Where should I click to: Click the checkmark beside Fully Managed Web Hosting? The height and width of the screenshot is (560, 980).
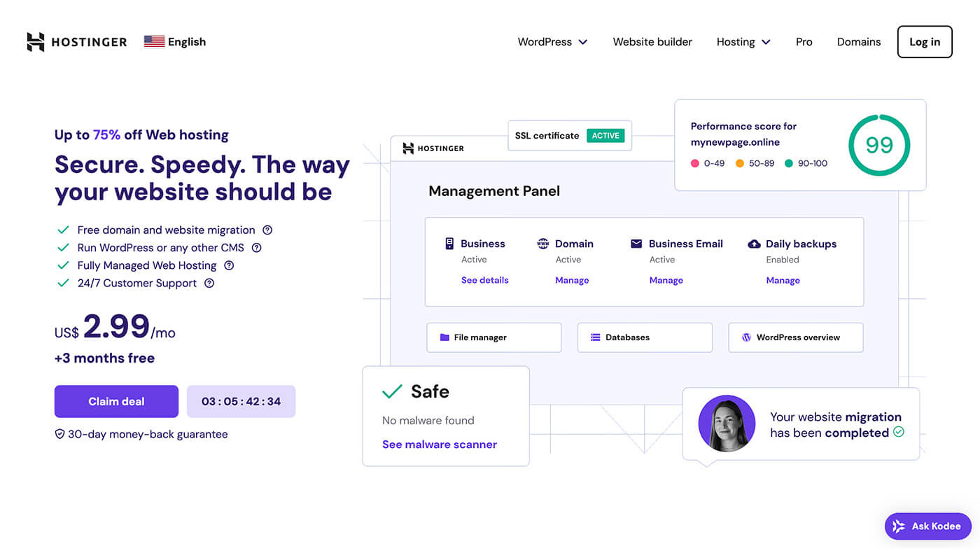[x=63, y=265]
